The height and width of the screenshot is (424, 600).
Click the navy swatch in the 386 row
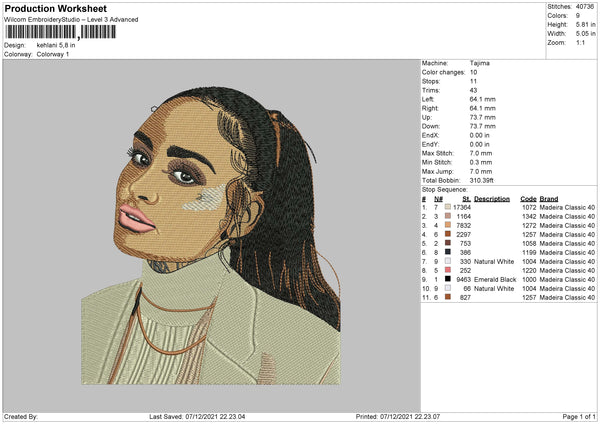448,252
